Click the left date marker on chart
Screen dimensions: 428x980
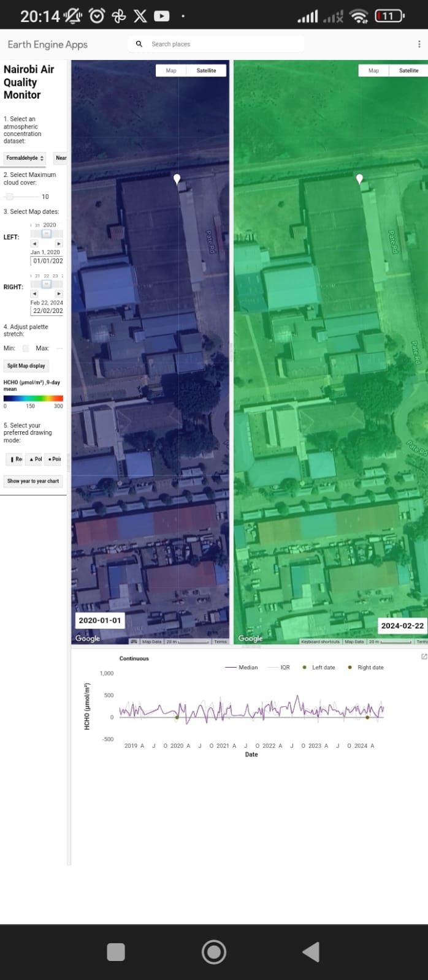point(177,717)
